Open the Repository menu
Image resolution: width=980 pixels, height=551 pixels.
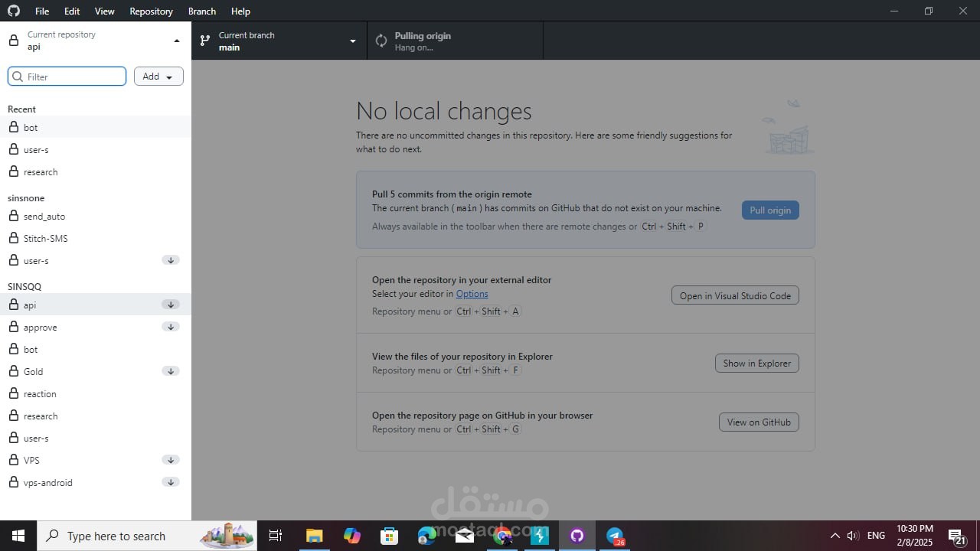point(151,11)
